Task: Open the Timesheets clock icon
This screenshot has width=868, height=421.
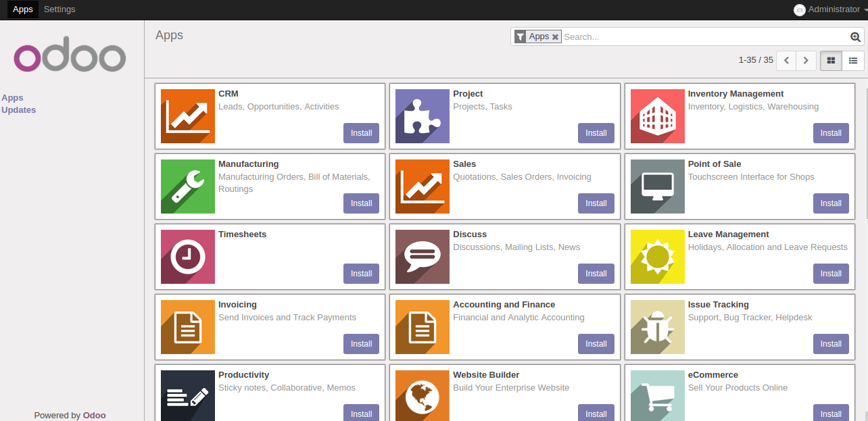Action: click(x=188, y=257)
